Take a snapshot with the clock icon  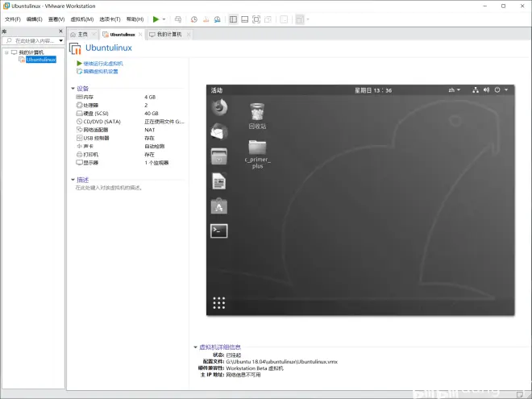[194, 19]
